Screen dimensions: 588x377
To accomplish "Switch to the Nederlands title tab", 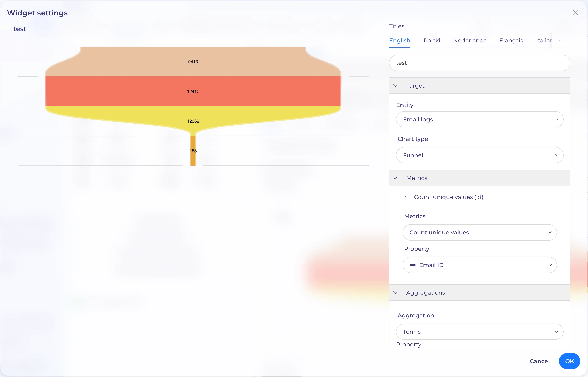I will 470,41.
